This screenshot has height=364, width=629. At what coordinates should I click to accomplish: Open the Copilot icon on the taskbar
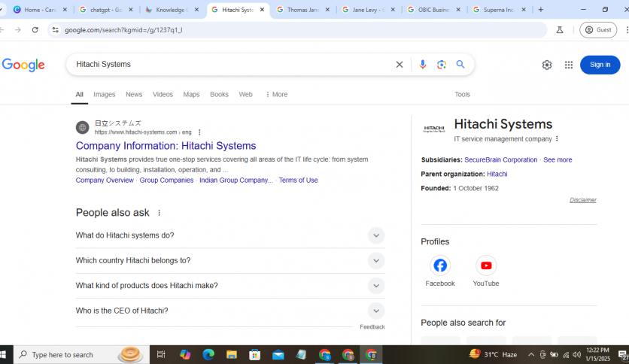tap(185, 354)
